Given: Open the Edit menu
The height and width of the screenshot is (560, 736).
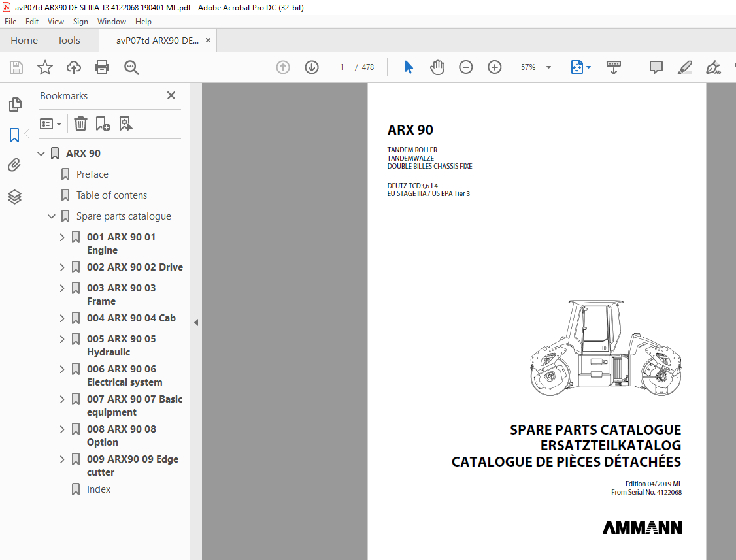Looking at the screenshot, I should click(x=32, y=22).
